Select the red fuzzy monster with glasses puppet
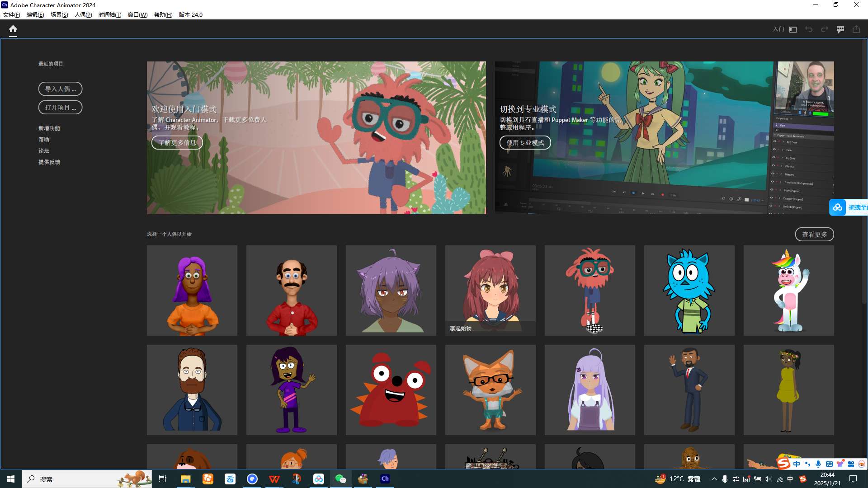The height and width of the screenshot is (488, 868). tap(590, 291)
